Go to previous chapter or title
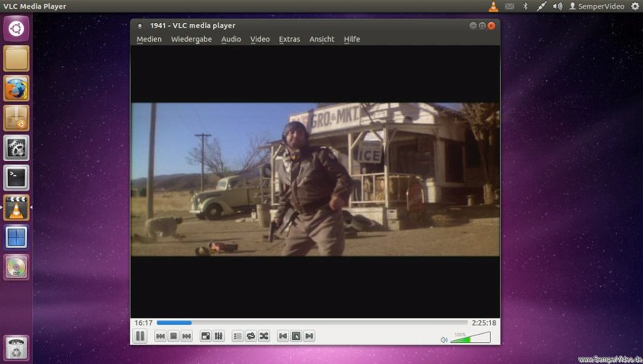This screenshot has width=643, height=364. (x=283, y=336)
